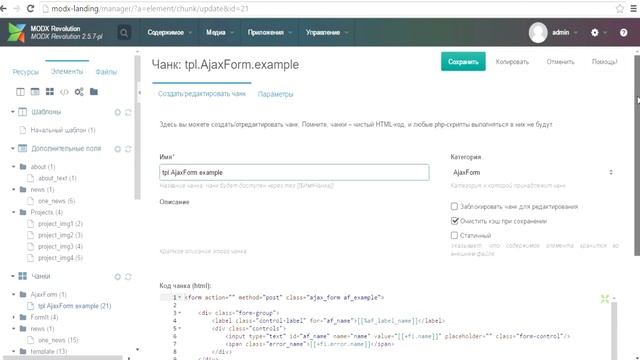Open the Приложения menu
This screenshot has width=640, height=360.
point(269,33)
